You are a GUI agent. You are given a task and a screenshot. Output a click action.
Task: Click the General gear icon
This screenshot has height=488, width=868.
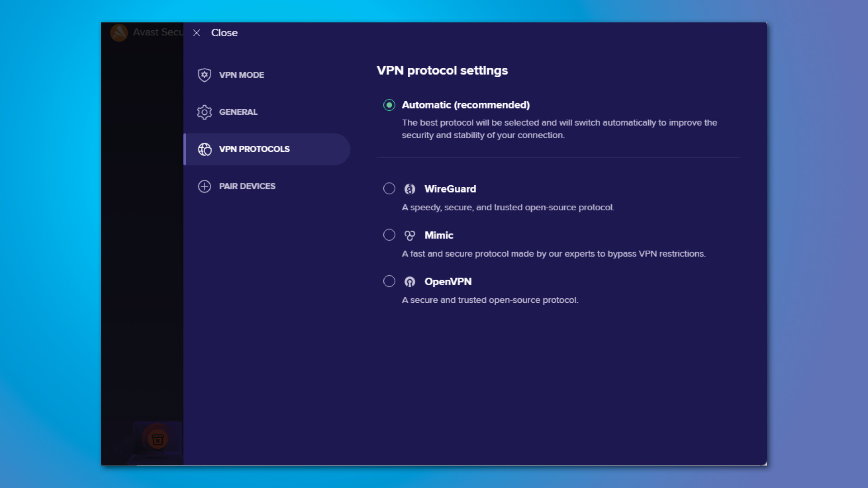tap(204, 112)
